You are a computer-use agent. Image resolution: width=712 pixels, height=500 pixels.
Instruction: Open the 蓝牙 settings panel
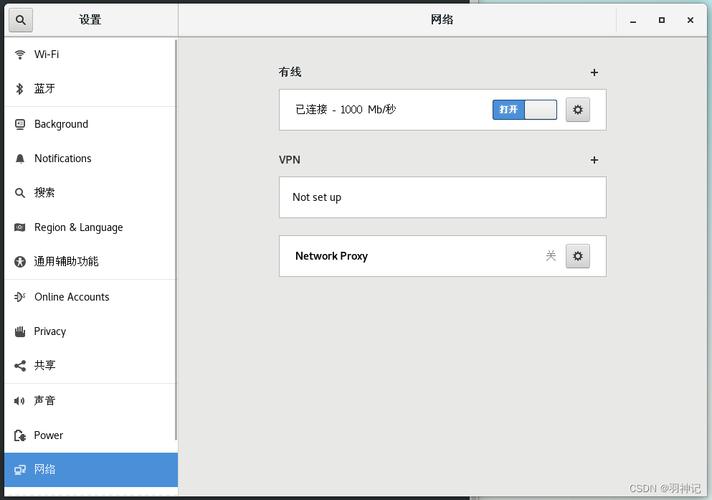point(90,89)
